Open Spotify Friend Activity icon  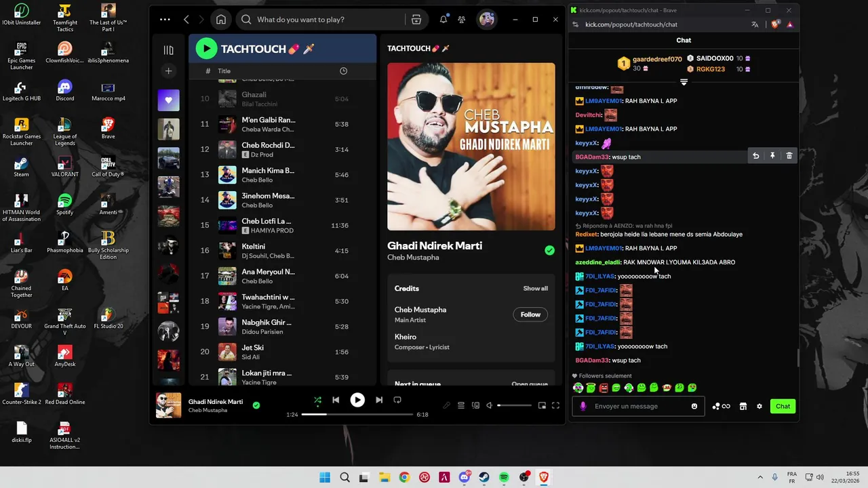(x=462, y=20)
